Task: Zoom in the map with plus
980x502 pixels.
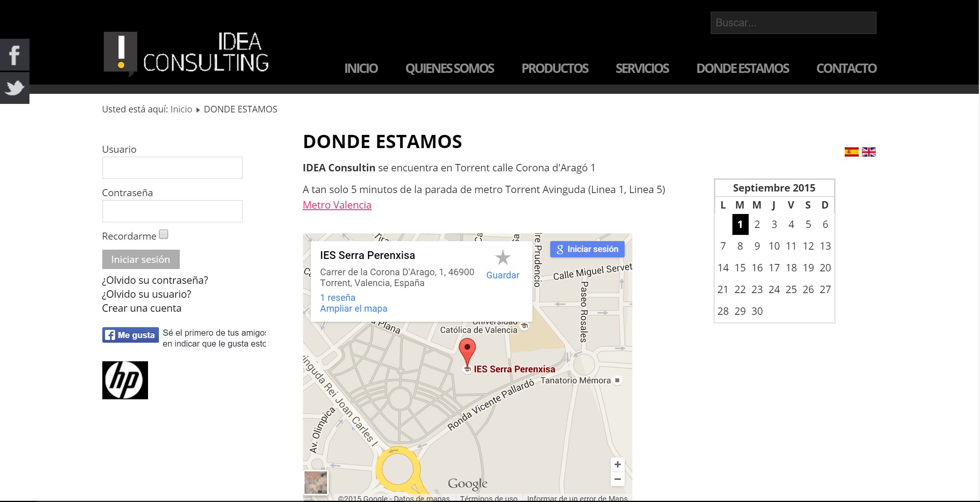Action: [617, 464]
